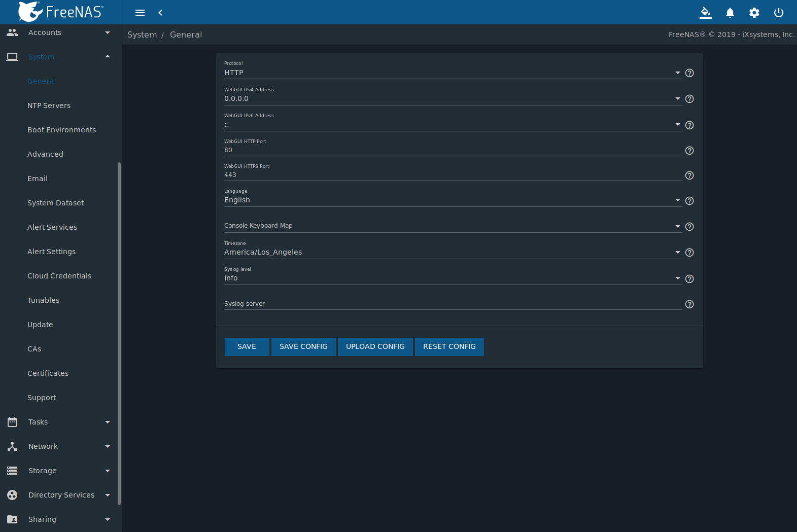The height and width of the screenshot is (532, 797).
Task: Show help for WebGUI HTTPS Port
Action: [689, 175]
